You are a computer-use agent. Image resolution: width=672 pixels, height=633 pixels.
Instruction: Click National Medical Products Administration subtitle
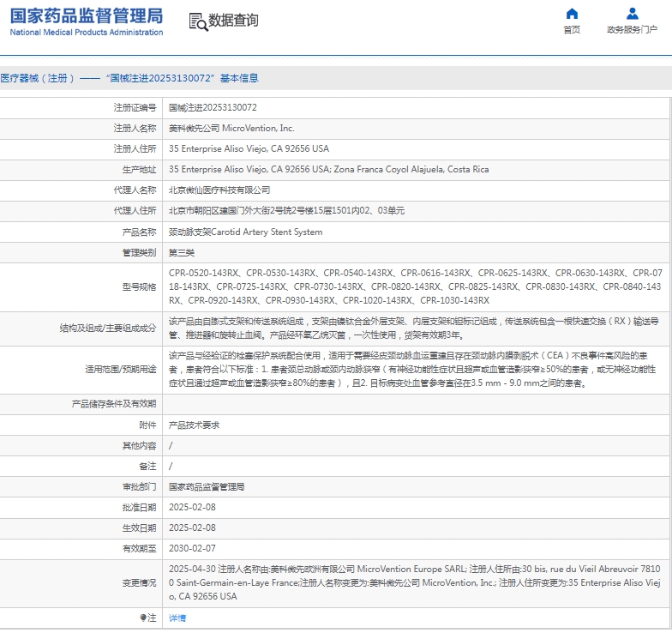(87, 33)
